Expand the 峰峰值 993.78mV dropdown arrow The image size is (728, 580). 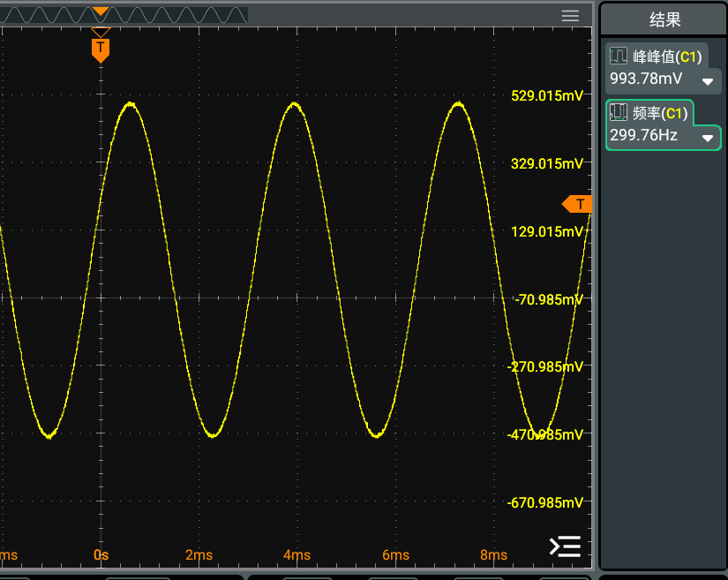pyautogui.click(x=707, y=81)
